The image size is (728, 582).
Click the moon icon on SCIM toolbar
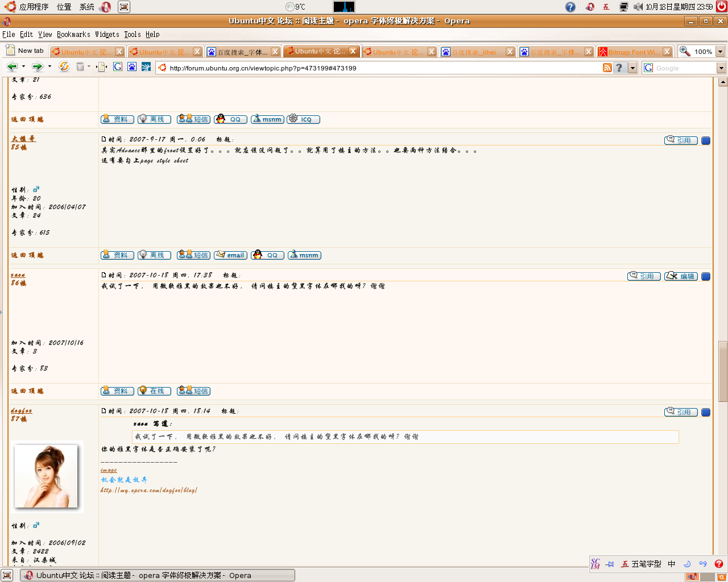(687, 564)
